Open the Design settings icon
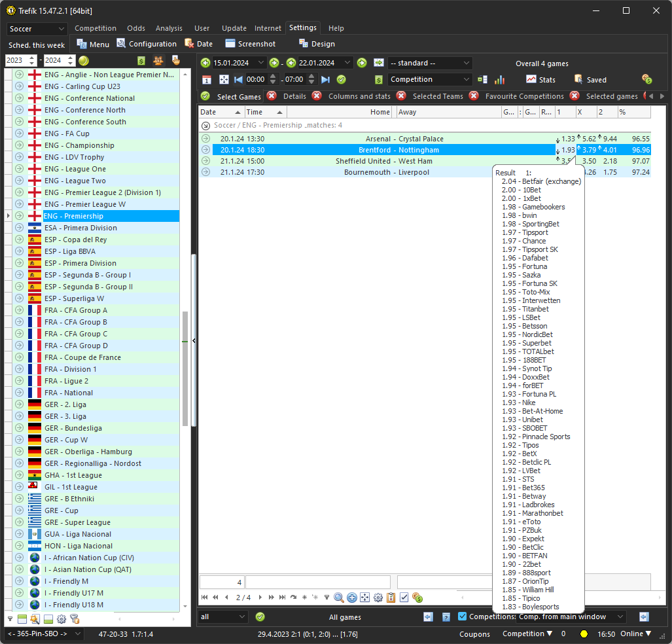Viewport: 672px width, 644px height. tap(304, 44)
